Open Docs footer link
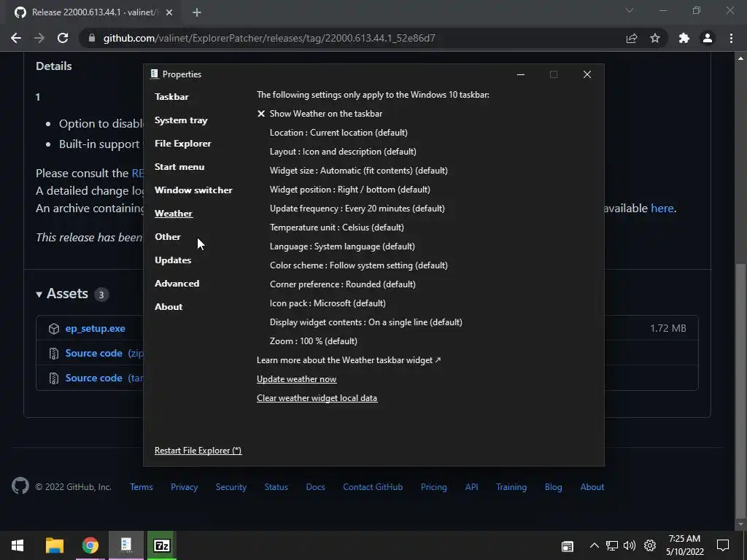747x560 pixels. [315, 487]
